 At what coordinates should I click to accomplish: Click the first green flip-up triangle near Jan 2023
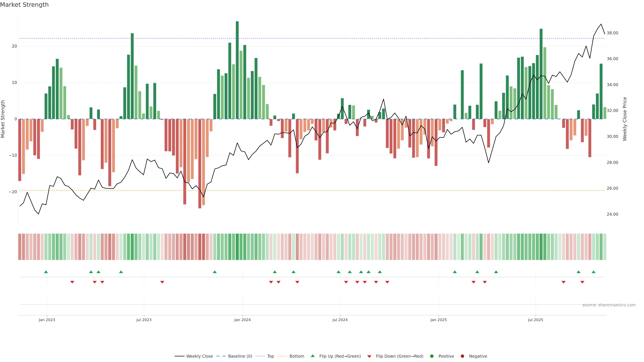click(46, 272)
